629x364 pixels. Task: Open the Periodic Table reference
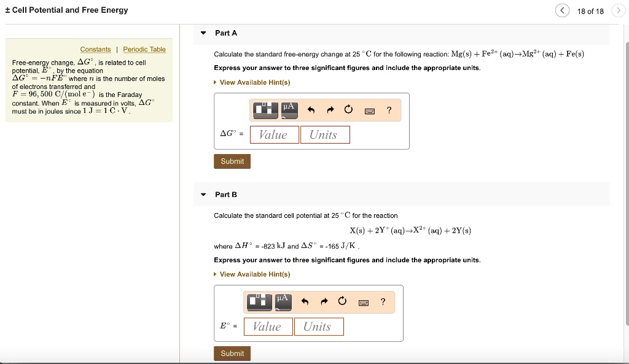[x=144, y=49]
